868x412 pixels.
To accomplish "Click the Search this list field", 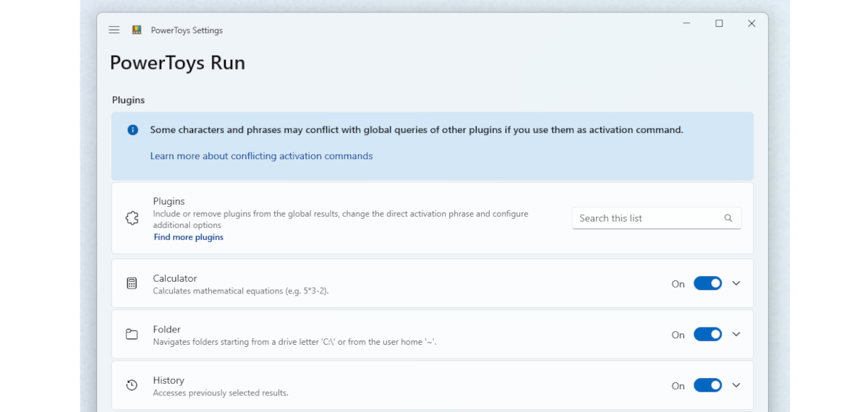I will (x=646, y=218).
